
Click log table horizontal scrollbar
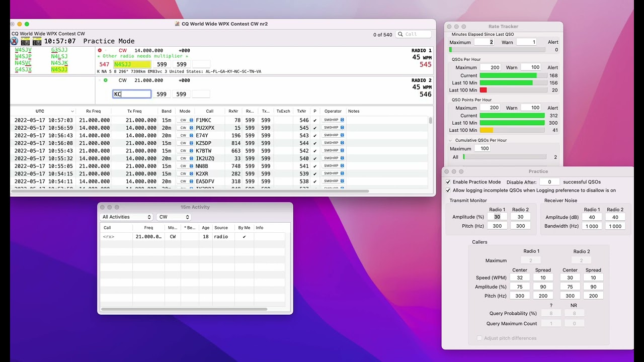click(x=191, y=191)
